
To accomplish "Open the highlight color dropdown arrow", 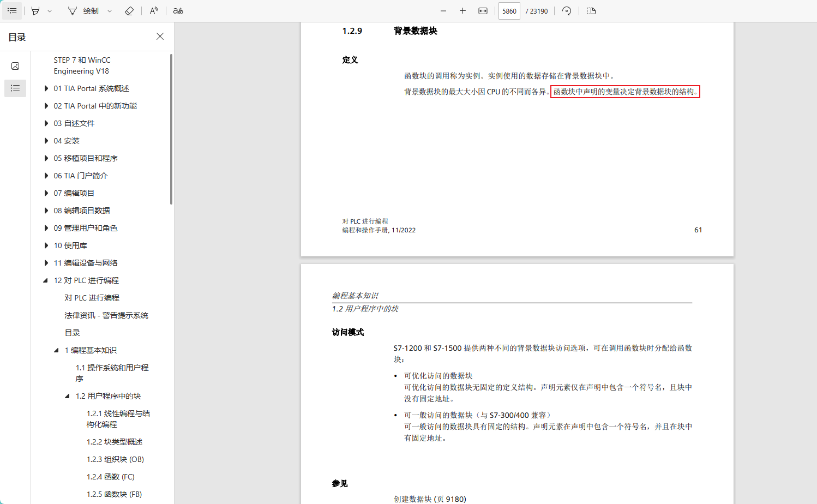I will point(50,11).
